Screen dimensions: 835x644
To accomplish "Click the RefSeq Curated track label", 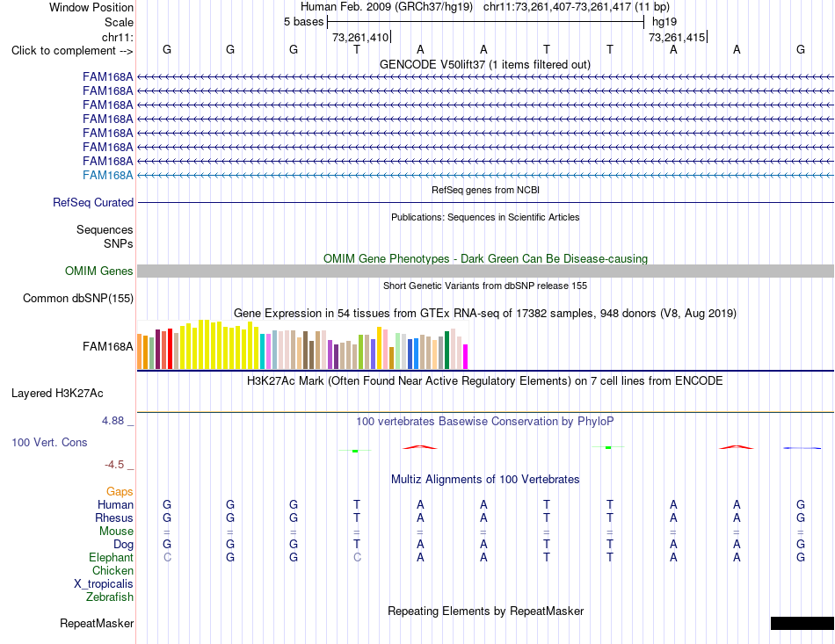I will pos(93,202).
